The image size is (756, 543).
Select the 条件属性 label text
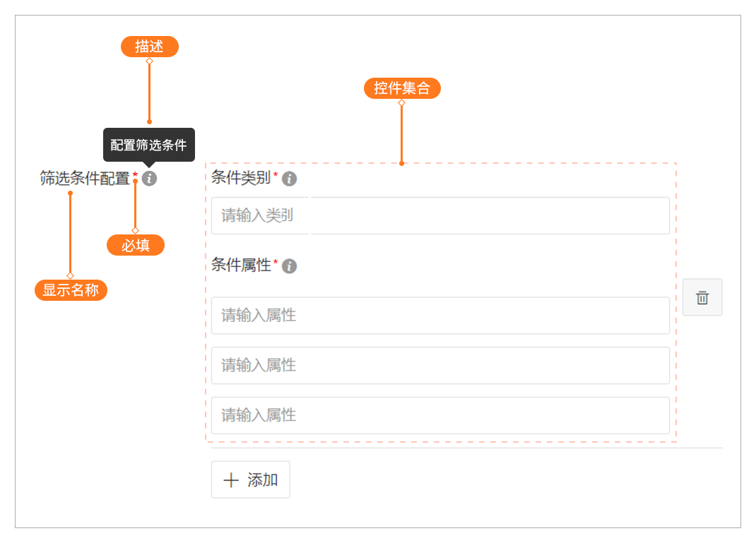click(240, 265)
